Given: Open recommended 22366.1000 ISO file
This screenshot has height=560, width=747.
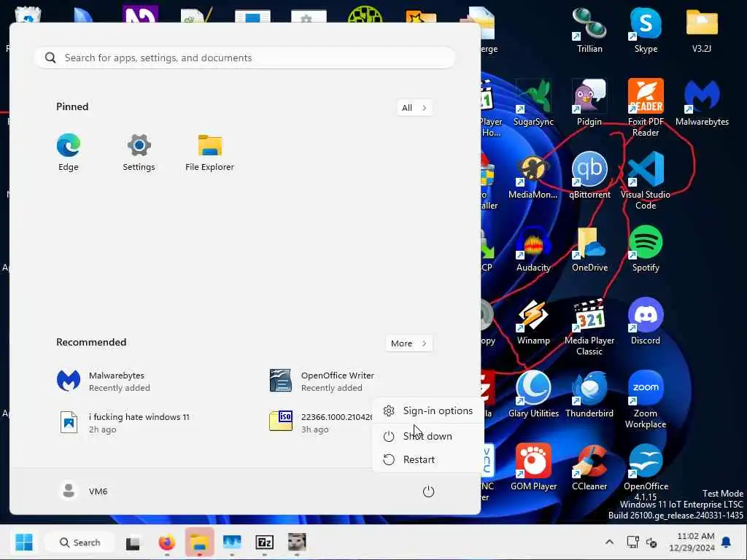Looking at the screenshot, I should [320, 422].
